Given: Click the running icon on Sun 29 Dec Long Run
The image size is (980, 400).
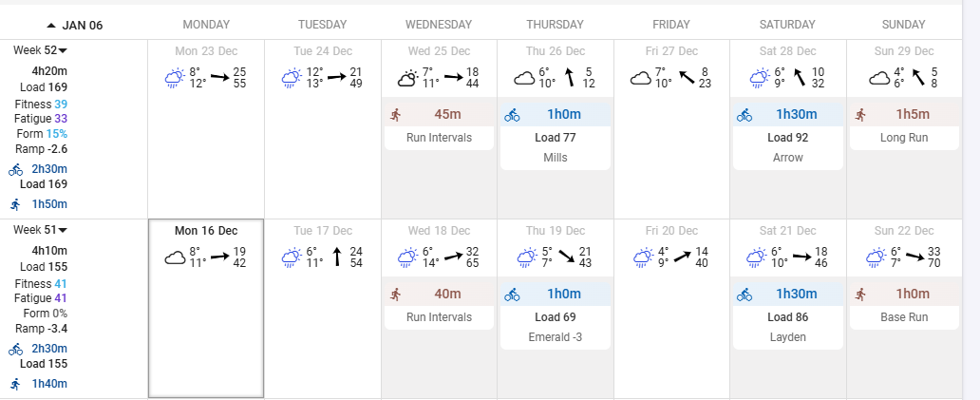Looking at the screenshot, I should tap(860, 115).
